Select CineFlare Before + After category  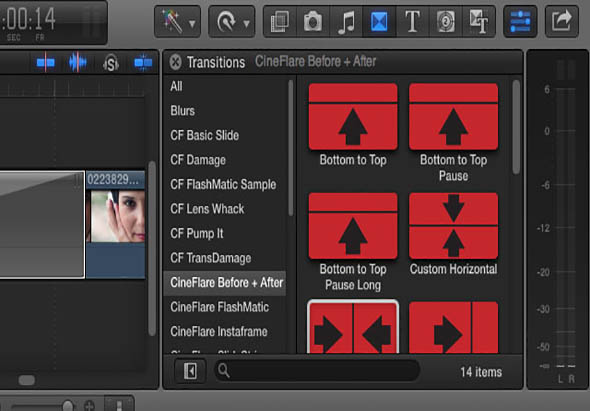(225, 283)
